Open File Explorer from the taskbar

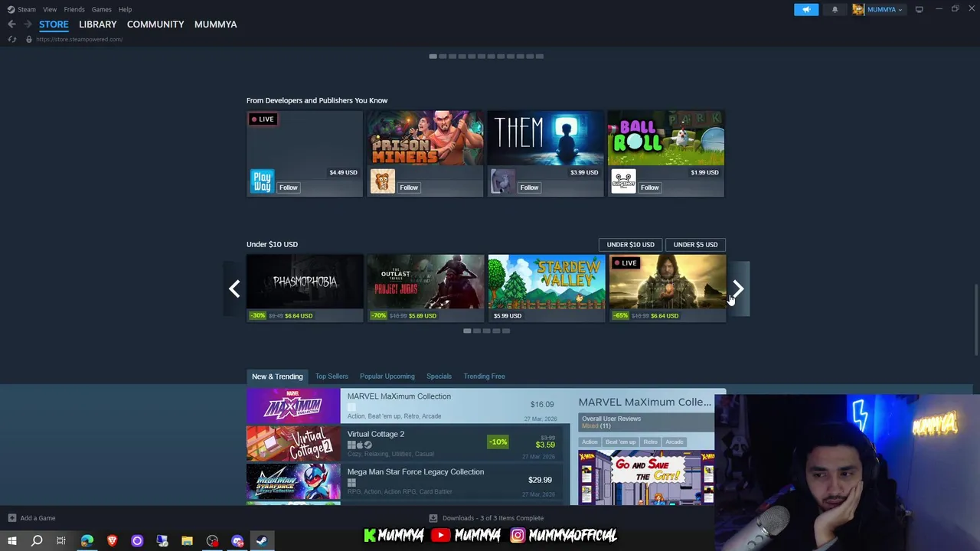point(187,541)
